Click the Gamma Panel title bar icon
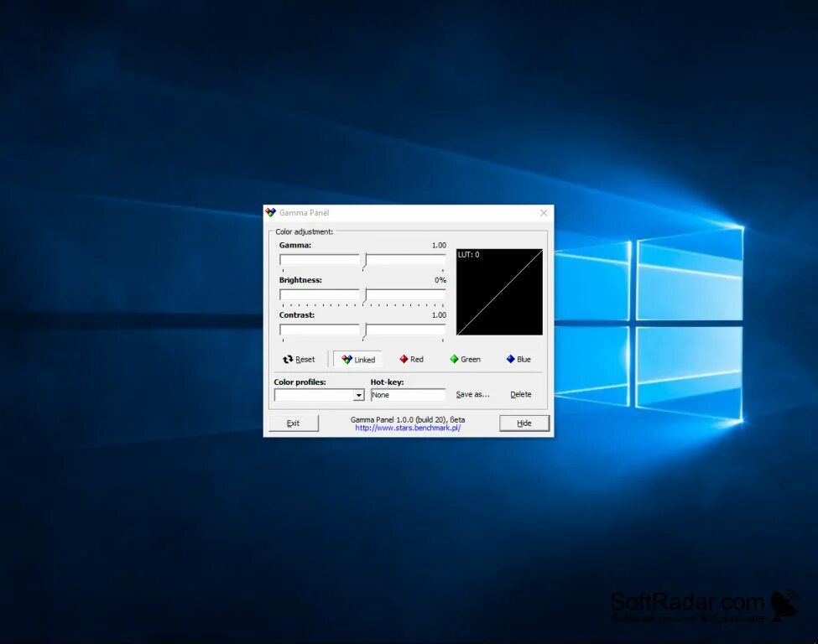Image resolution: width=818 pixels, height=644 pixels. [x=270, y=213]
